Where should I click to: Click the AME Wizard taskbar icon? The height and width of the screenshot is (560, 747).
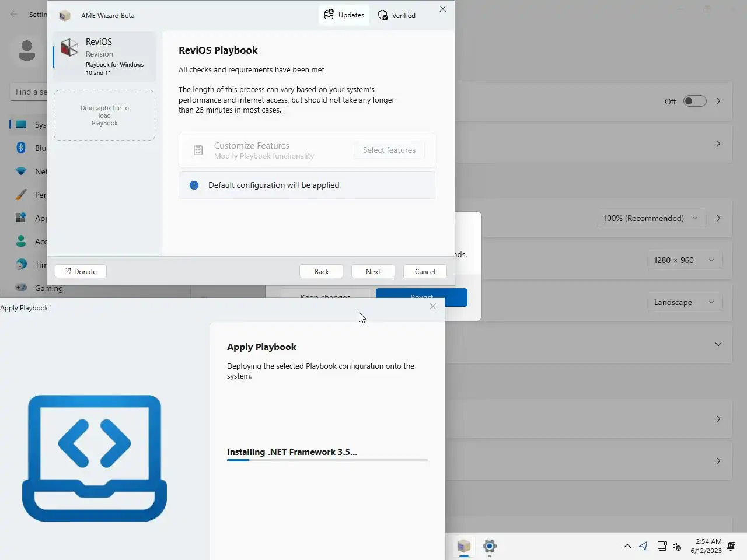(x=464, y=546)
